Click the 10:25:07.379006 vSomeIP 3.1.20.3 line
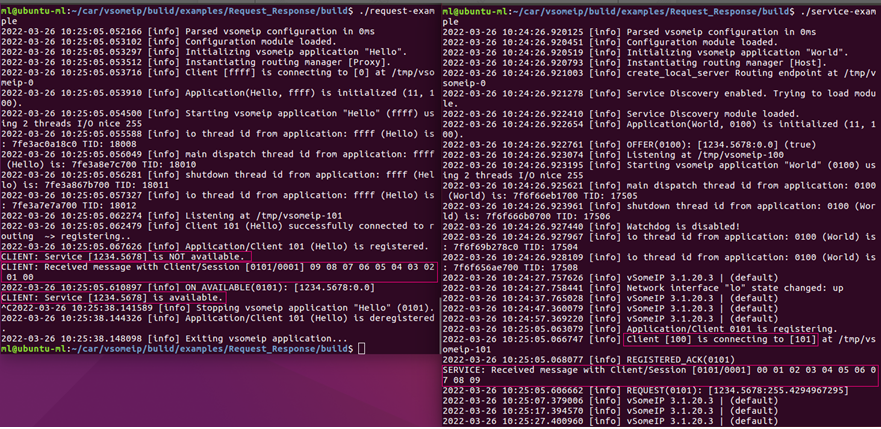The width and height of the screenshot is (881, 429). click(610, 400)
